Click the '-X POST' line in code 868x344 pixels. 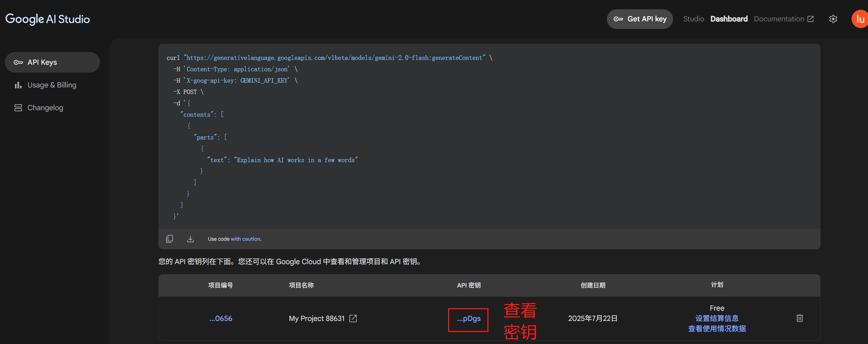click(188, 92)
